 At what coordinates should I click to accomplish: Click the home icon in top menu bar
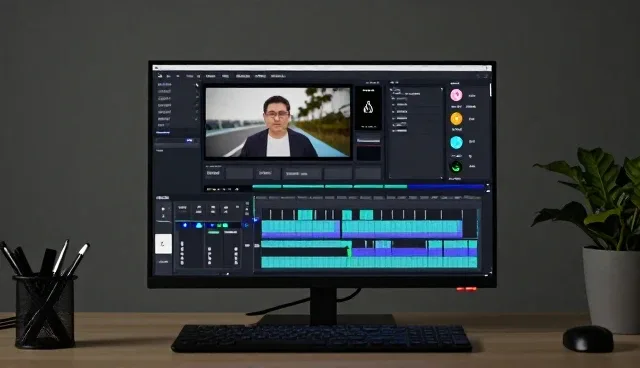(x=160, y=76)
